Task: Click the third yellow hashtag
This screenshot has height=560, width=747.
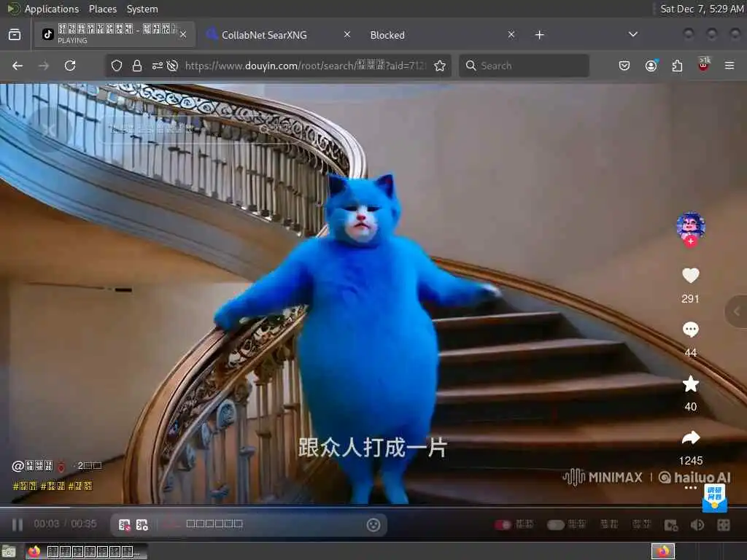Action: [x=80, y=486]
